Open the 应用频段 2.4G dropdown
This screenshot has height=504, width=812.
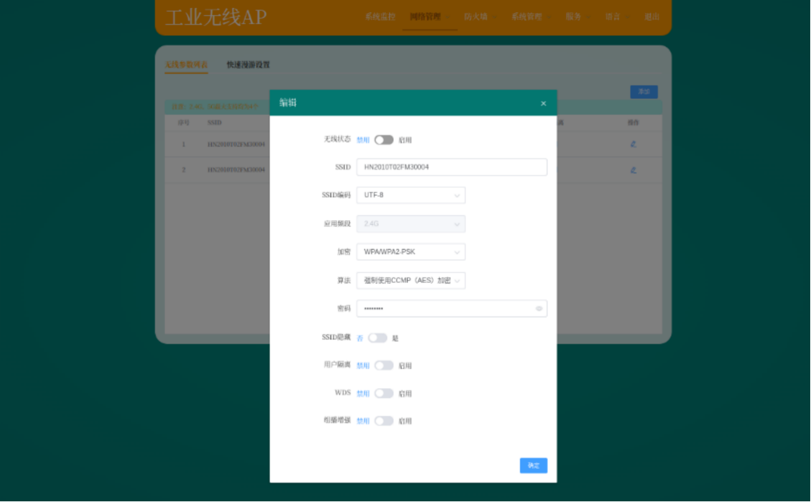tap(410, 224)
